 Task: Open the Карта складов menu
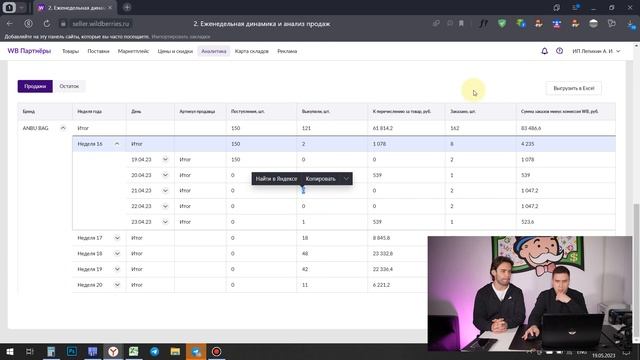tap(252, 51)
